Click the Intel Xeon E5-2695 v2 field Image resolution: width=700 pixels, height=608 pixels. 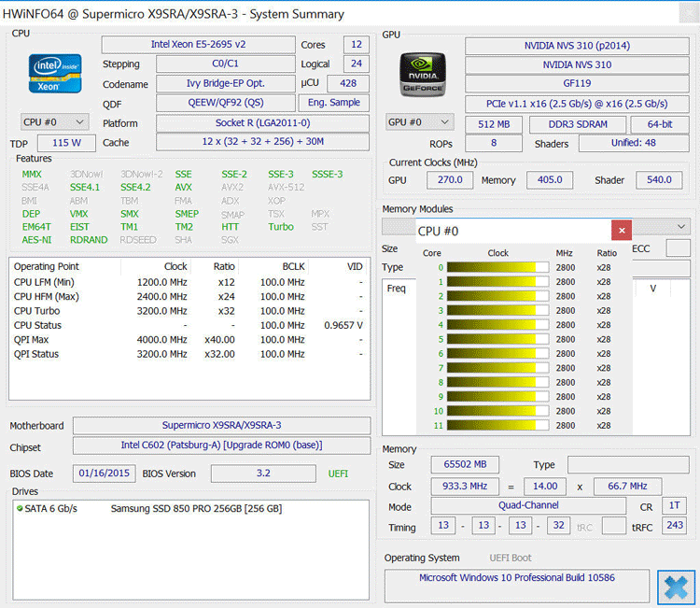pos(198,45)
